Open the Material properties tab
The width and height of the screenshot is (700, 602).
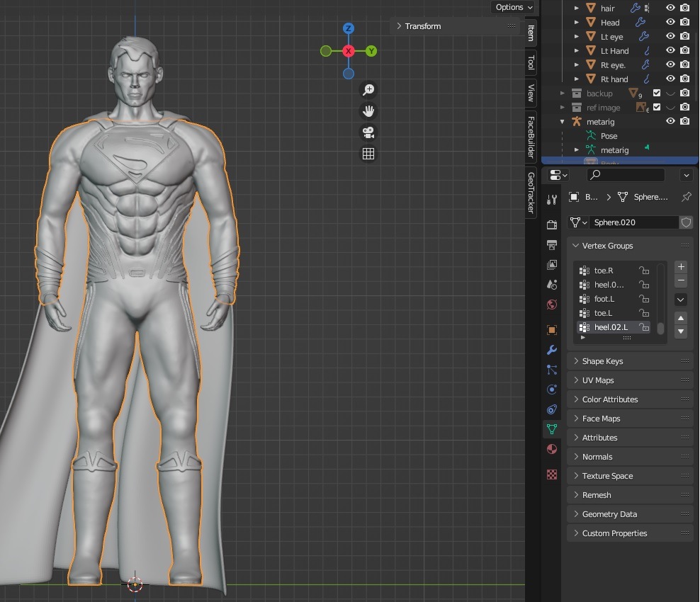[x=552, y=448]
